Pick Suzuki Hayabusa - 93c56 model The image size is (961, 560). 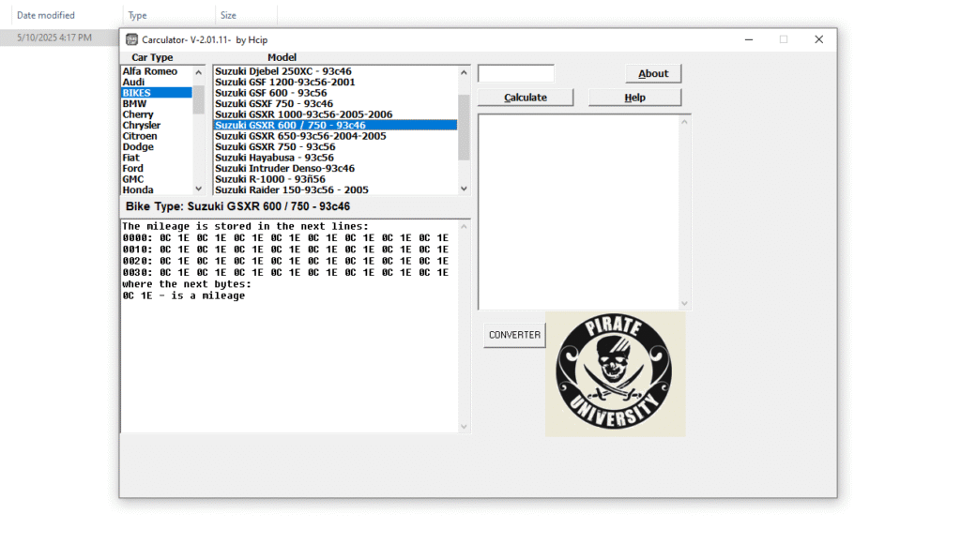tap(274, 158)
